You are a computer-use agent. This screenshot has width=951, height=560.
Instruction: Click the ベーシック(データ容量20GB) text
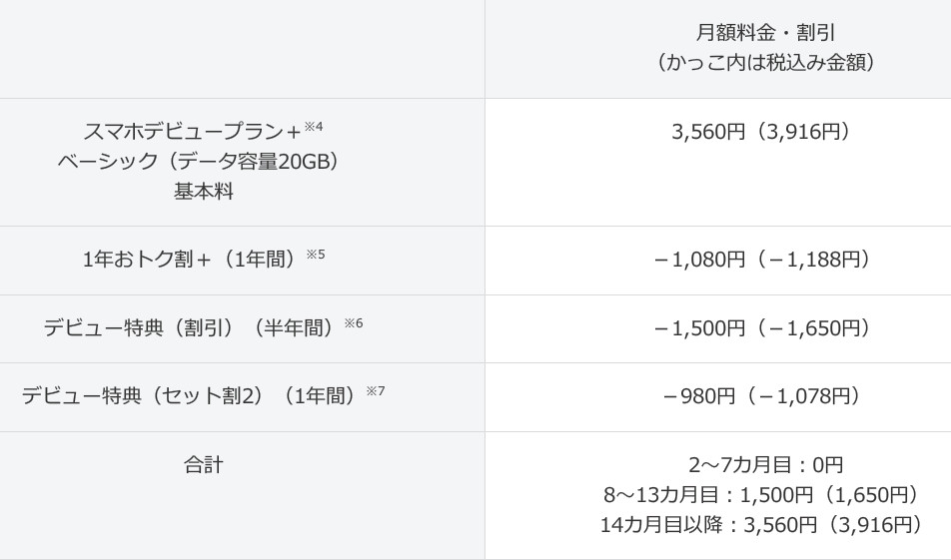point(198,162)
